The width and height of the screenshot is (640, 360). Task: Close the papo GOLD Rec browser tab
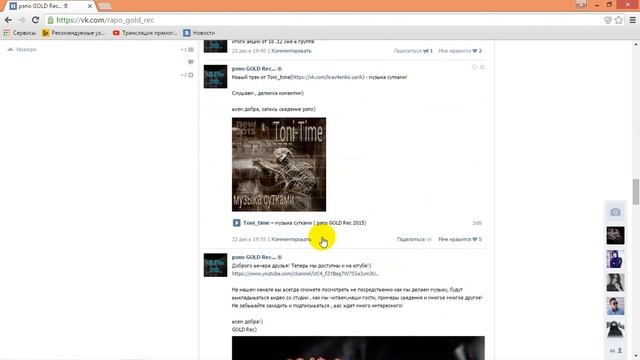[90, 6]
